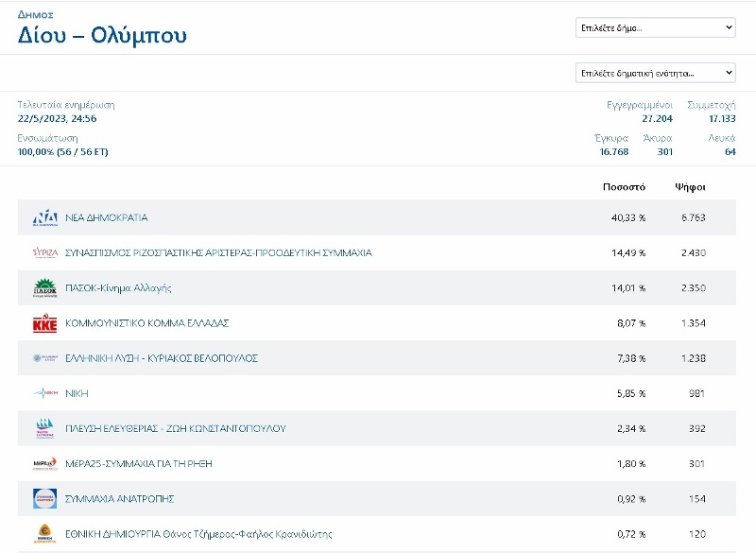Select the ΝΙΚΗ party name
This screenshot has width=756, height=553.
(x=77, y=393)
